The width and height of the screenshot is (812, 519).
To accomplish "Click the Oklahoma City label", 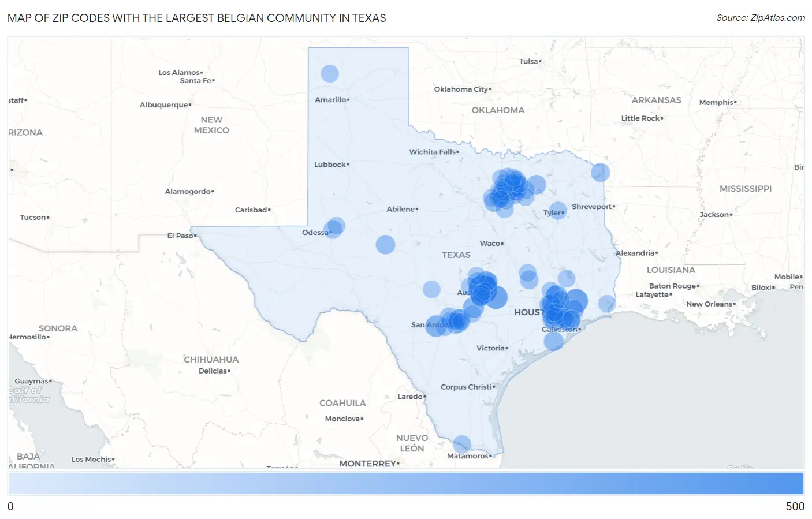I will pyautogui.click(x=461, y=89).
